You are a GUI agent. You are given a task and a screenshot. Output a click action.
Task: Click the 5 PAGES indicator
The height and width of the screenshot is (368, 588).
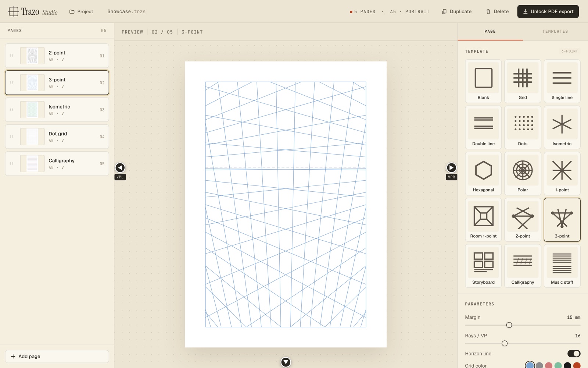click(x=363, y=12)
